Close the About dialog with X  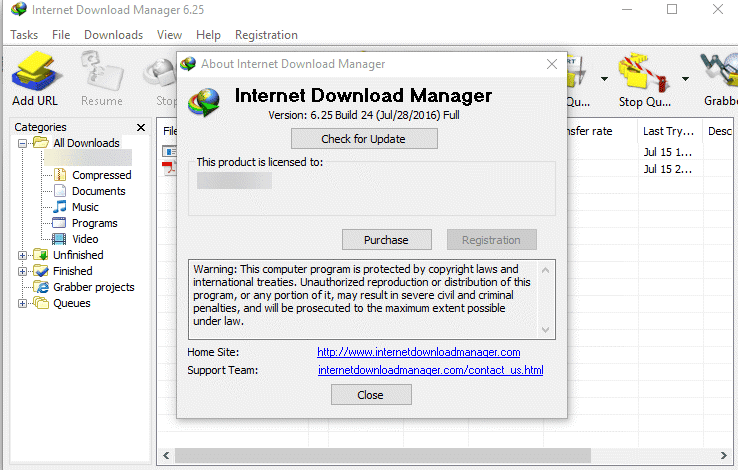552,64
